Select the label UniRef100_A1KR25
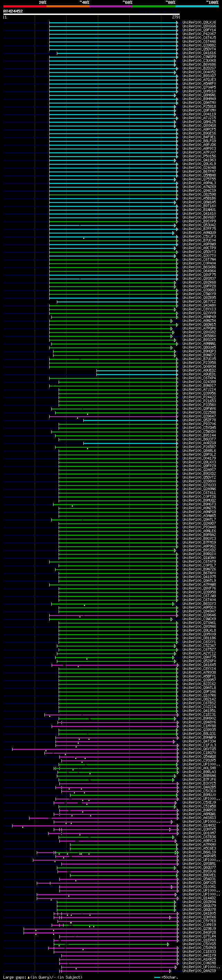This screenshot has height=980, width=222. pos(199,959)
